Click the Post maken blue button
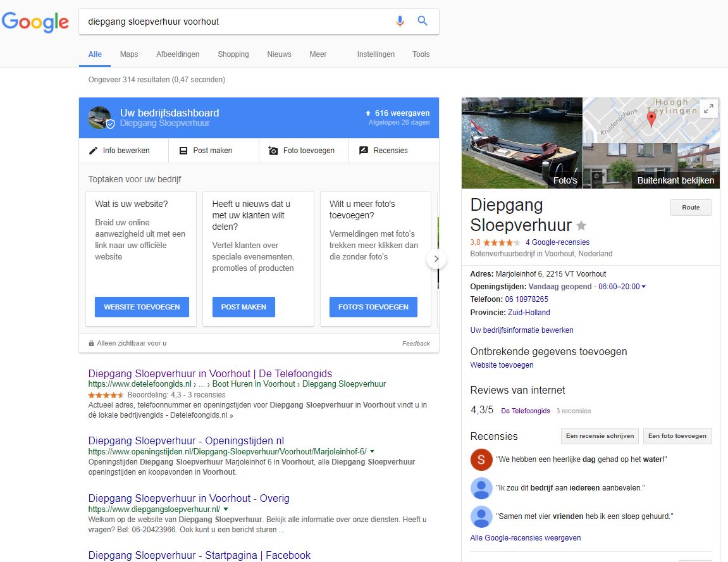Screen dimensions: 728x562 (x=244, y=307)
